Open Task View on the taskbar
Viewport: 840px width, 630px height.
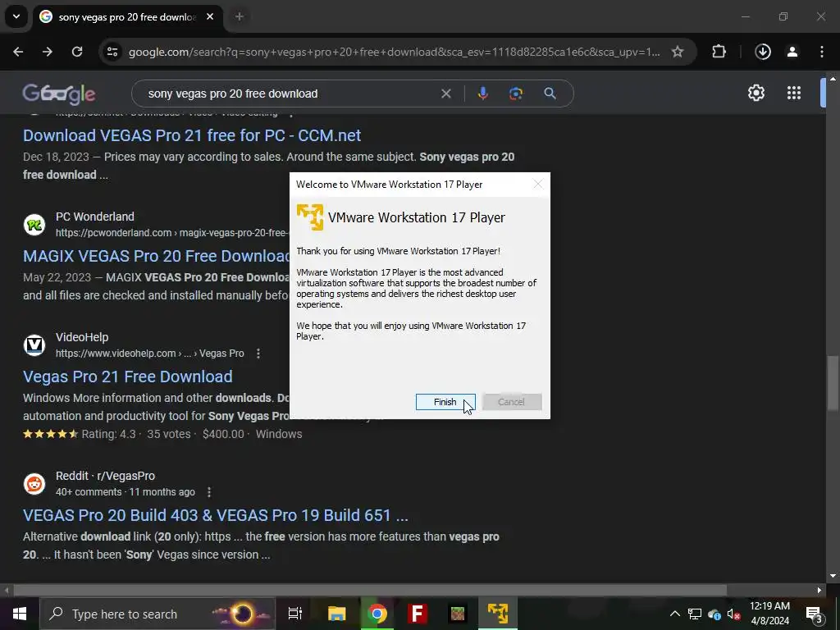tap(295, 614)
